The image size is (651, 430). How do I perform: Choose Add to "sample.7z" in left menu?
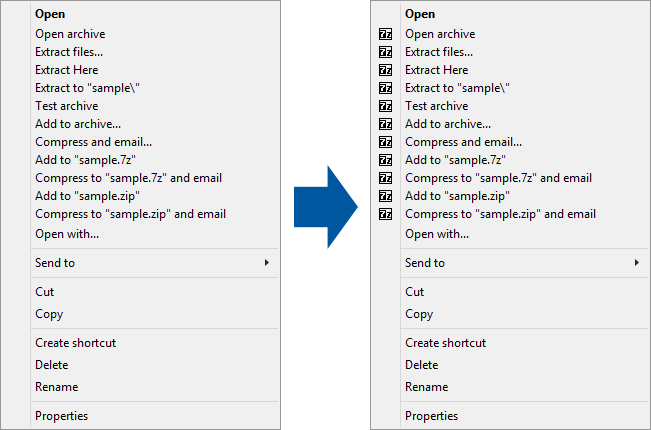tap(86, 160)
